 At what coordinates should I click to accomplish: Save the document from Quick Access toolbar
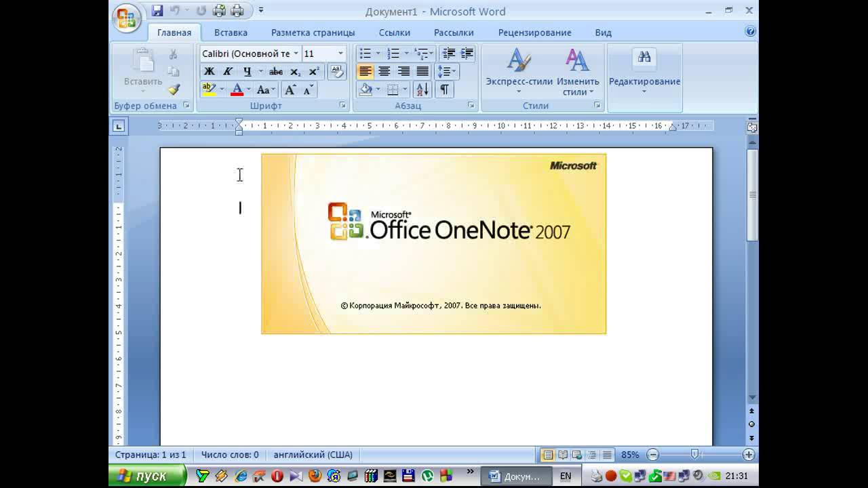(157, 11)
